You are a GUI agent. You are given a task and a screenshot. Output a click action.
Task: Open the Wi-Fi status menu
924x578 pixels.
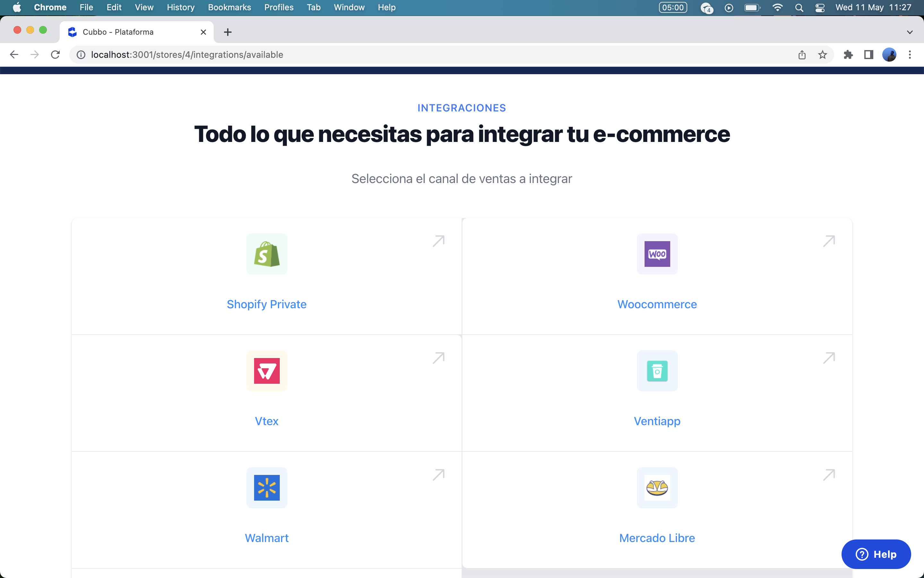coord(777,8)
